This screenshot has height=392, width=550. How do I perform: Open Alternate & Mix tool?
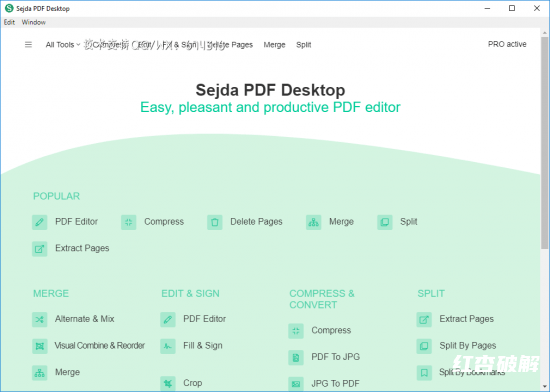point(85,319)
